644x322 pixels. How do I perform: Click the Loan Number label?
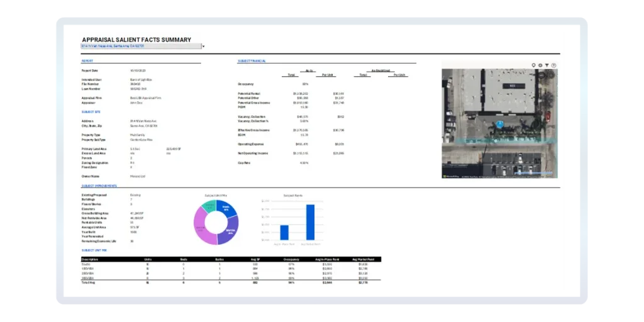pyautogui.click(x=91, y=89)
